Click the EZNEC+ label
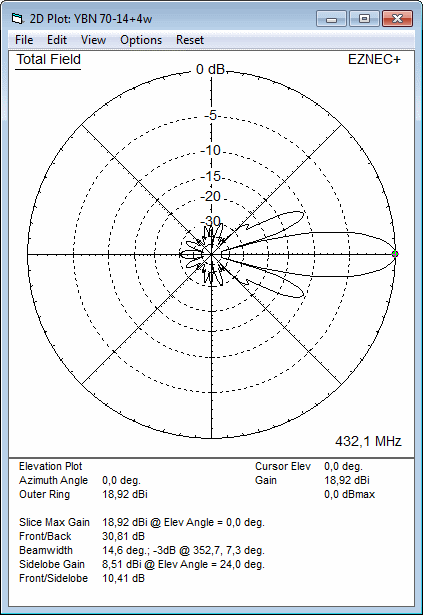Image resolution: width=423 pixels, height=615 pixels. 374,60
